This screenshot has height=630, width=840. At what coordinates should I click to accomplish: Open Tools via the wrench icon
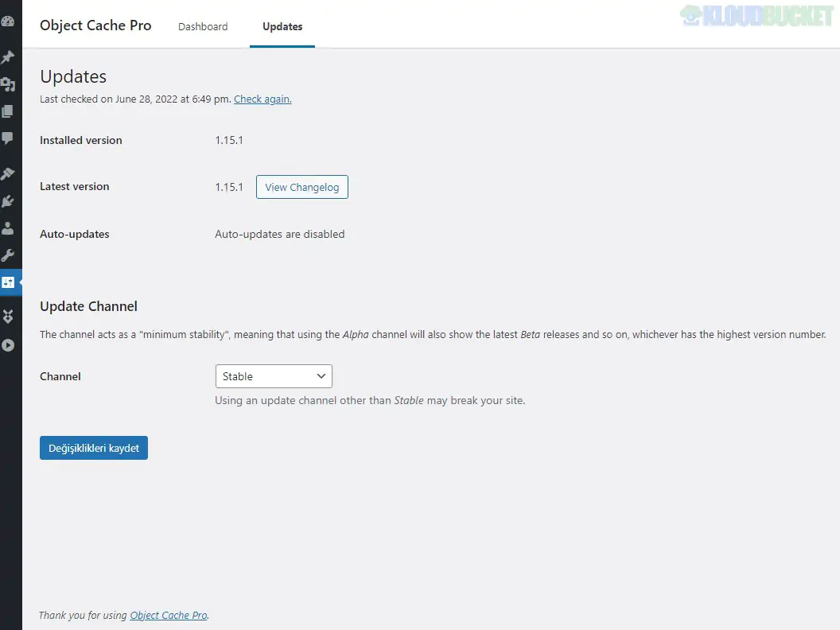7,255
